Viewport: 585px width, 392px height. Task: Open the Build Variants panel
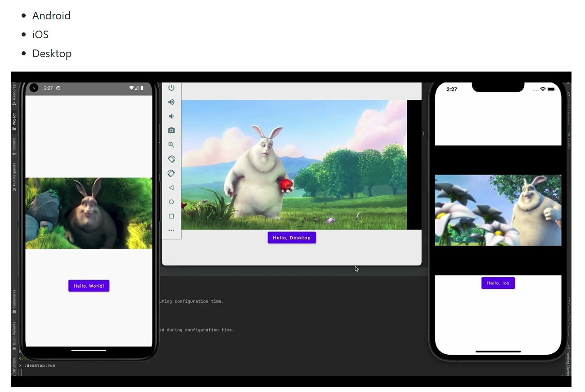14,332
